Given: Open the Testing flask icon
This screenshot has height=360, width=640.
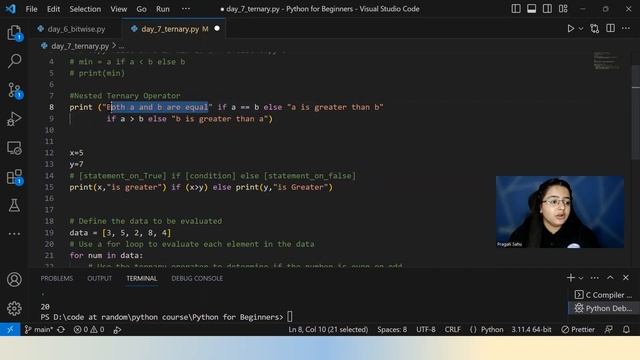Looking at the screenshot, I should point(14,205).
